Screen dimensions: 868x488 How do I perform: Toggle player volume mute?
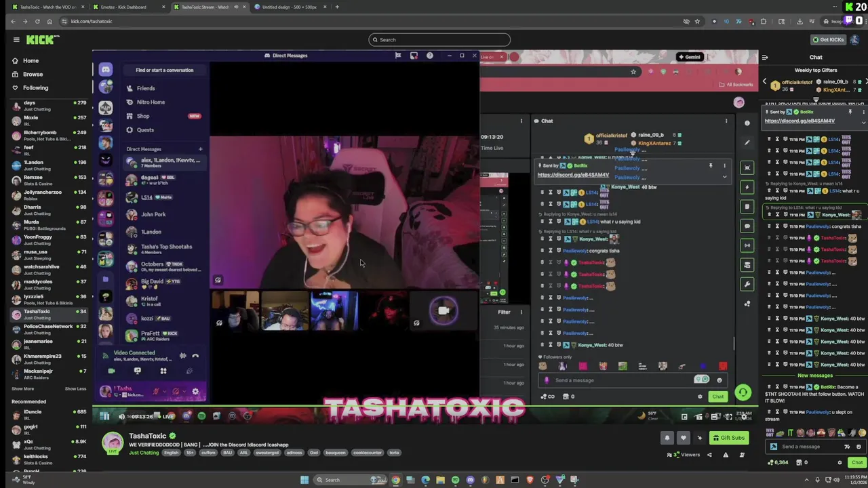click(121, 416)
